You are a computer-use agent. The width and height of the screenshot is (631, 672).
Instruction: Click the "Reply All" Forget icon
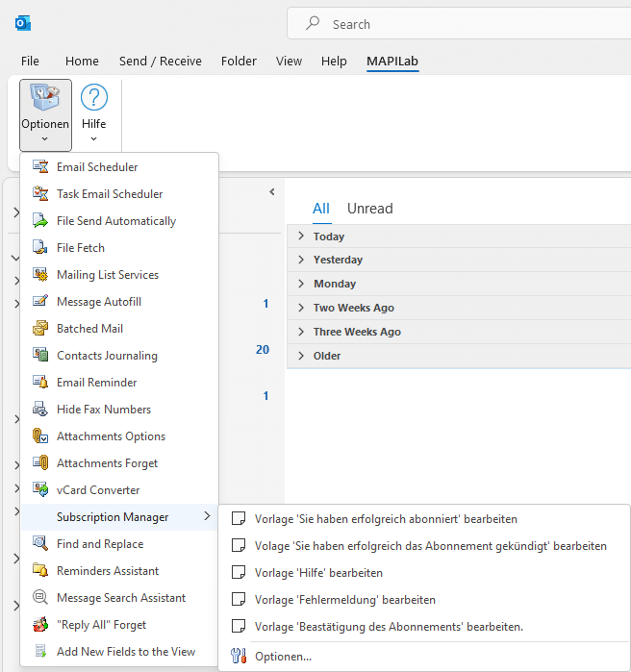point(40,625)
